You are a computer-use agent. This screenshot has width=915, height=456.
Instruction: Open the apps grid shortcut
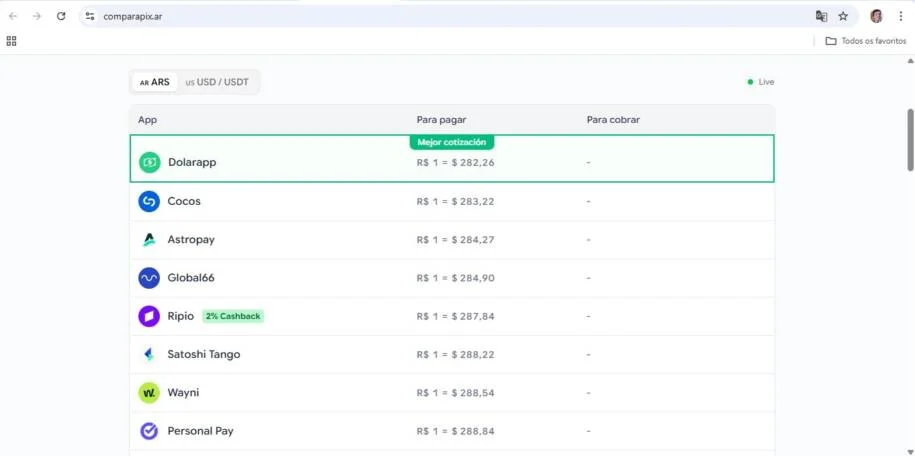point(12,41)
